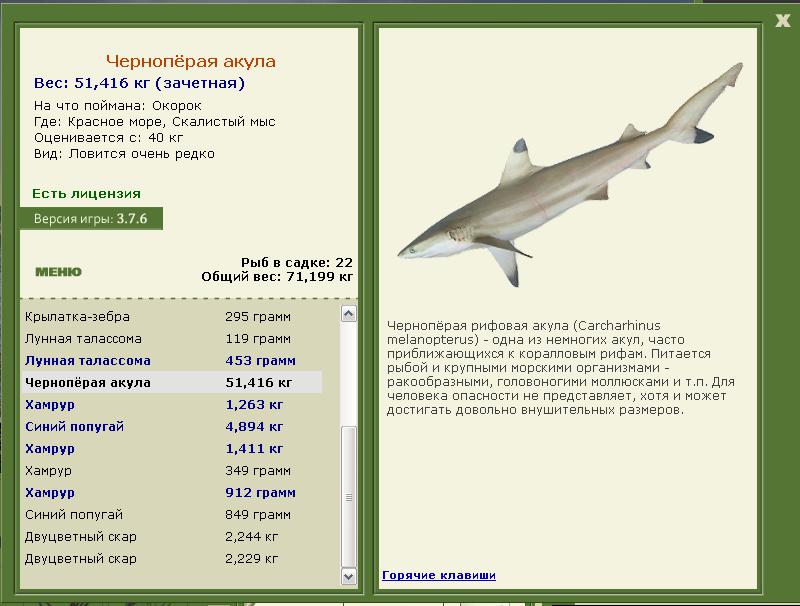Screen dimensions: 800x606
Task: Click the Чернопёрая акула title
Action: click(x=191, y=61)
